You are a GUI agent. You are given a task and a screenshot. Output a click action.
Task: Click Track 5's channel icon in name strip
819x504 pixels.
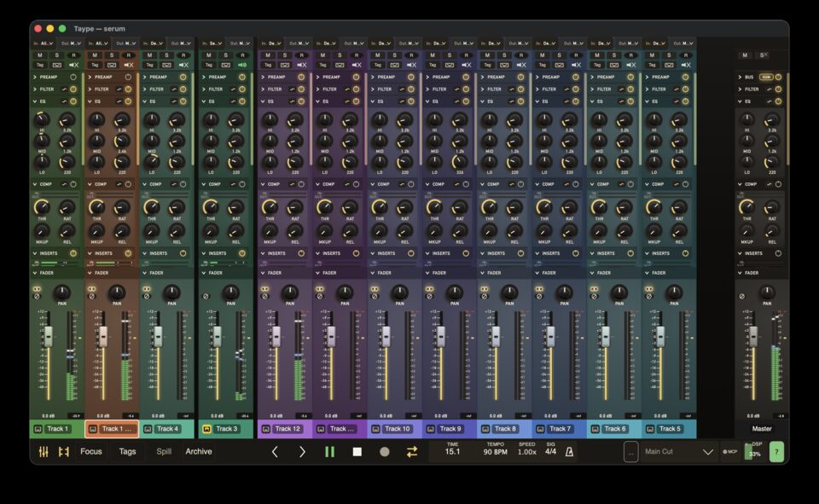(650, 429)
